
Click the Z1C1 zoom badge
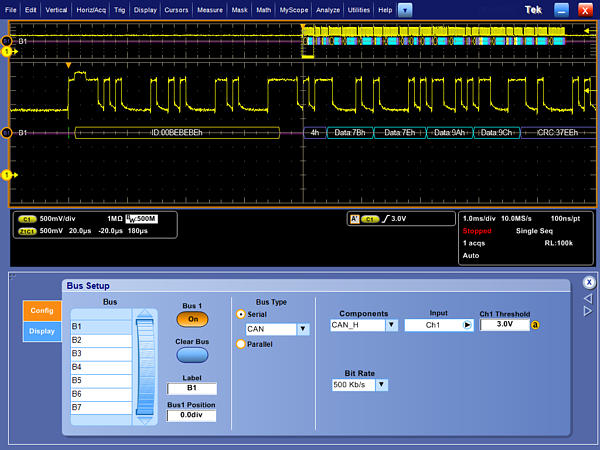[x=27, y=230]
